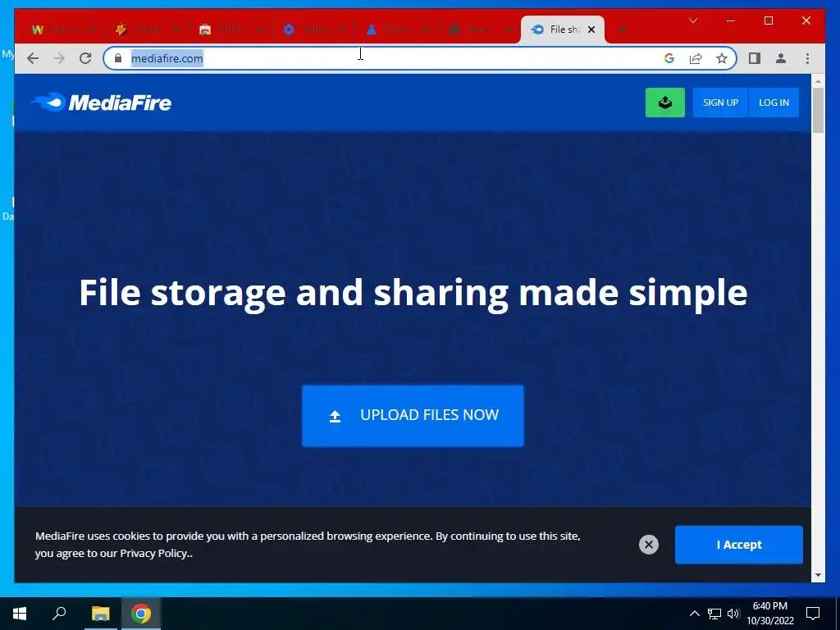
Task: Open the Chrome profile menu
Action: coord(781,58)
